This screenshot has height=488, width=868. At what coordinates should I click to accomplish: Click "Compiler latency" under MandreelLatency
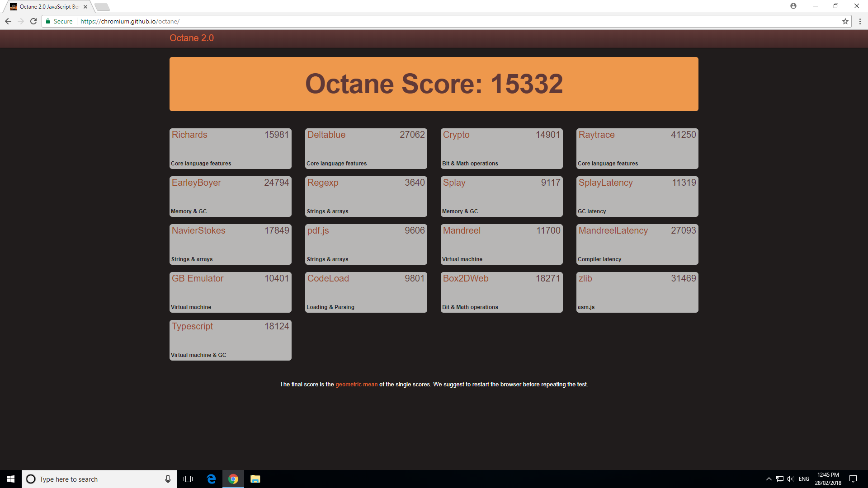[x=599, y=259]
